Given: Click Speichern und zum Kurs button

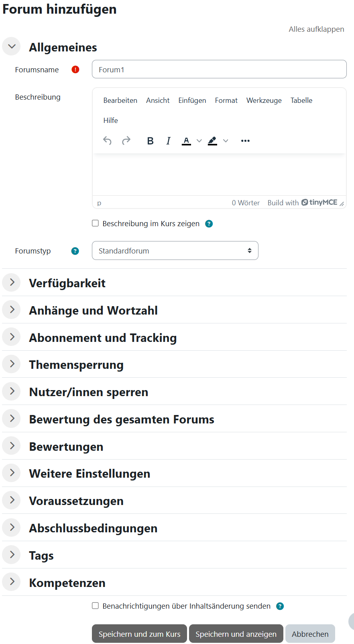Looking at the screenshot, I should 139,634.
